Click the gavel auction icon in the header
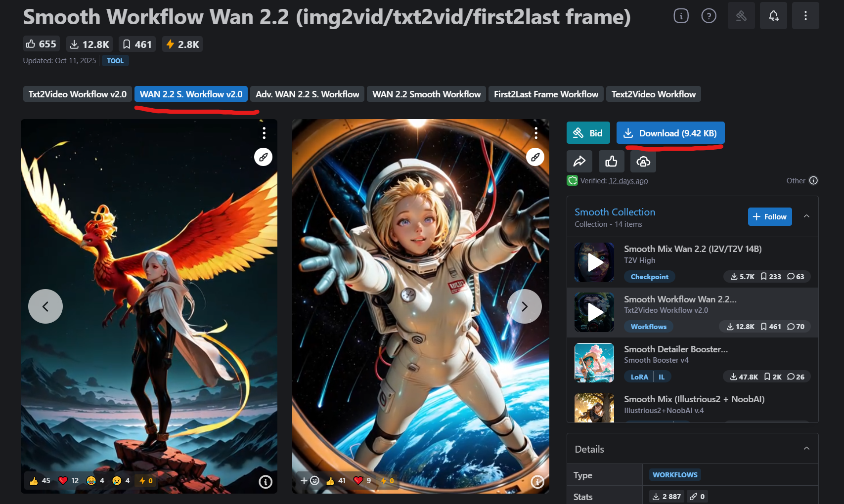Image resolution: width=844 pixels, height=504 pixels. [741, 16]
